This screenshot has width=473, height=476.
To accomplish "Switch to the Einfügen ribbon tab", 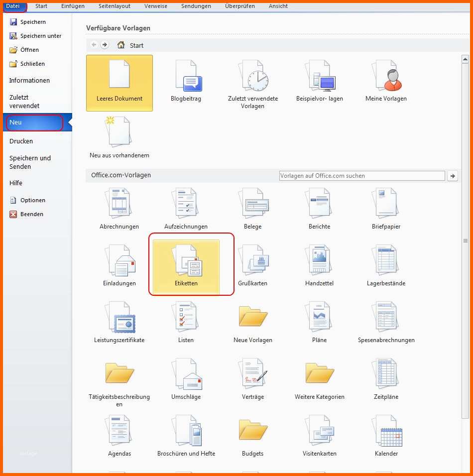I will [x=73, y=6].
